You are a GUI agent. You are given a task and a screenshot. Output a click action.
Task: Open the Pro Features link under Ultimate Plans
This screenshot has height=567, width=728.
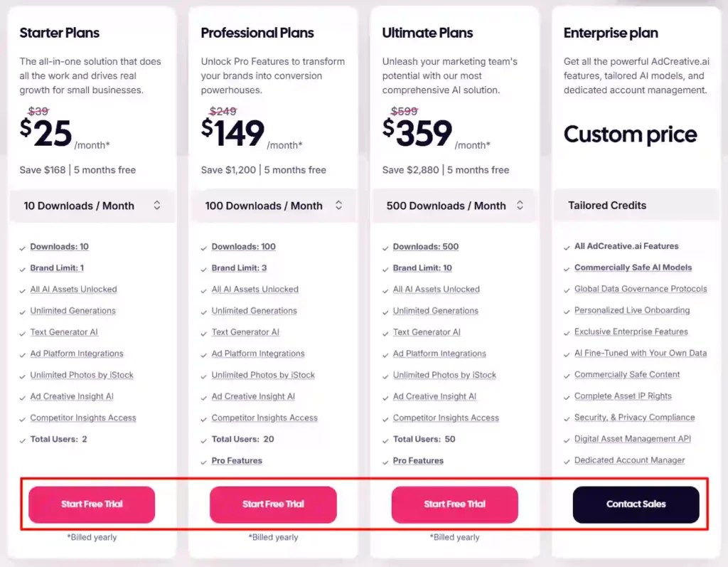tap(419, 460)
